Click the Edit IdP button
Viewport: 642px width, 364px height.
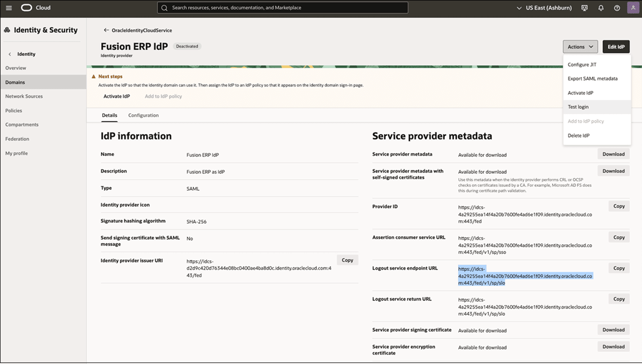point(615,46)
